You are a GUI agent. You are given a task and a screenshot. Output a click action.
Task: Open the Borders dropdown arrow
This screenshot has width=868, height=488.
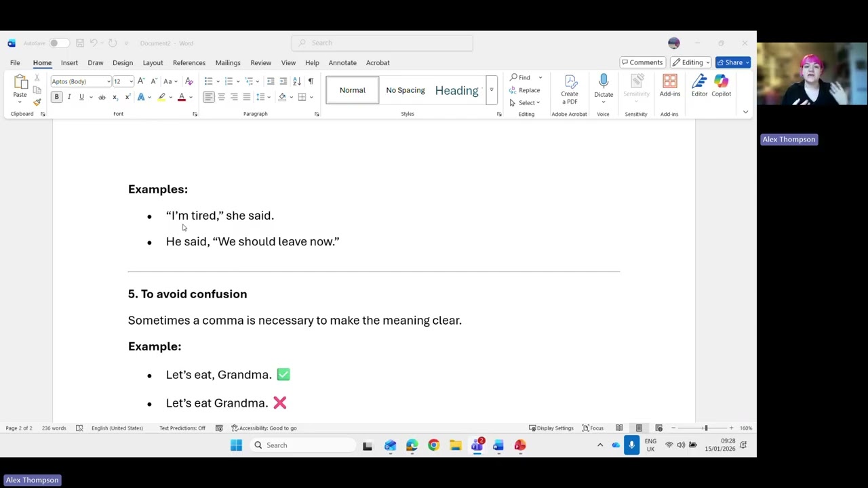pos(311,97)
